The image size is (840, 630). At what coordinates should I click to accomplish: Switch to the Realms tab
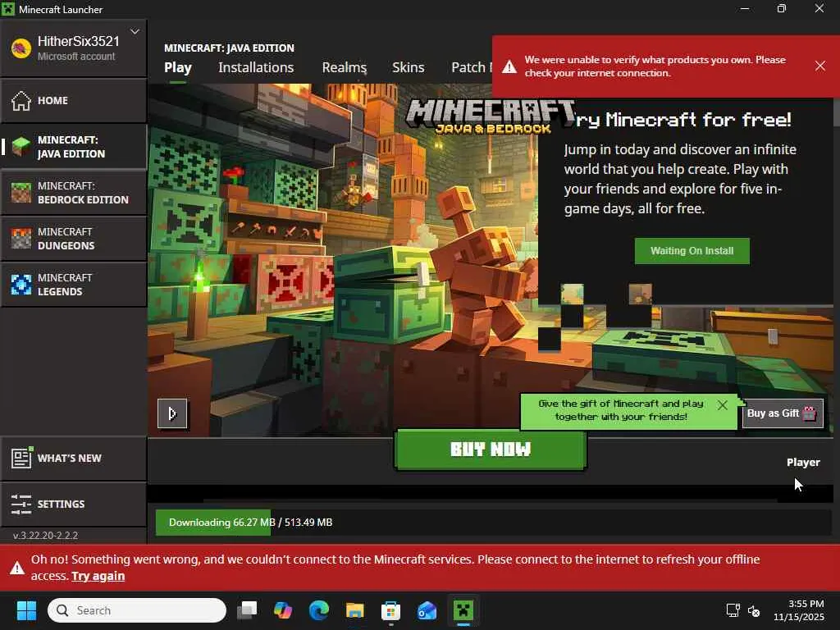345,67
